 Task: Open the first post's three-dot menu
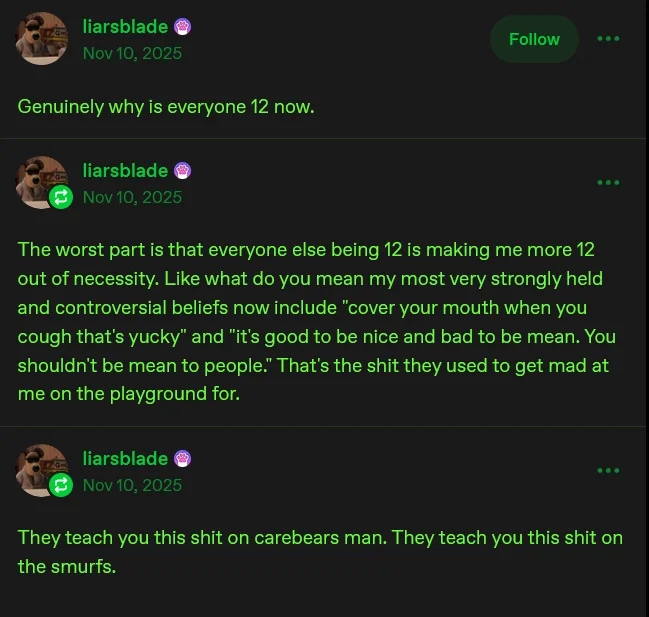608,39
